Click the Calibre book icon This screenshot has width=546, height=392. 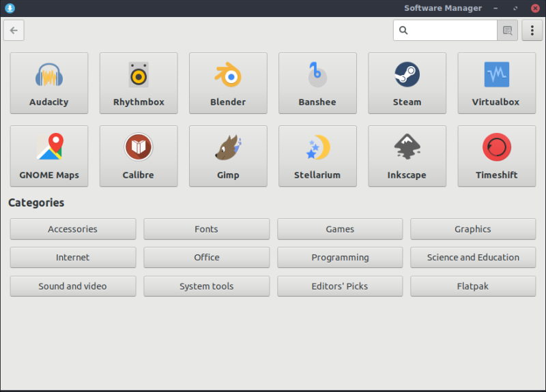pos(139,147)
